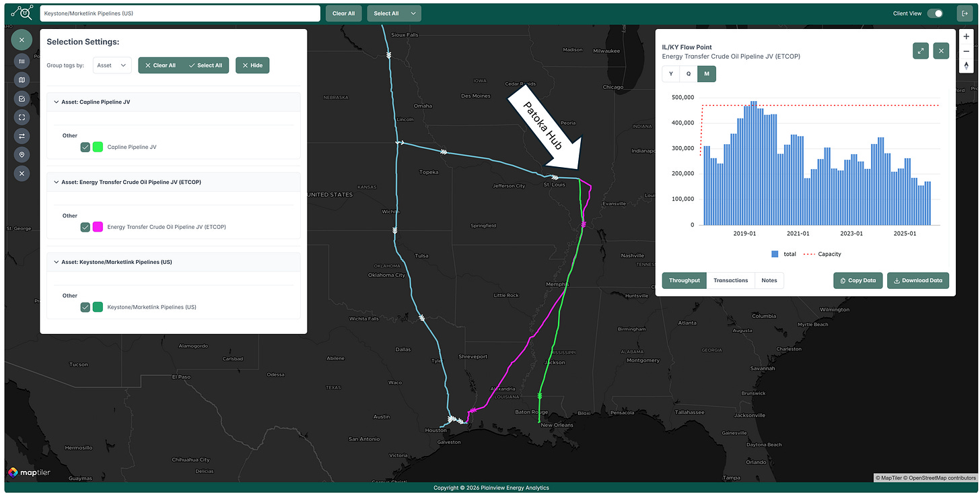
Task: Click the teal Keystone/Marketlink color swatch
Action: [98, 307]
